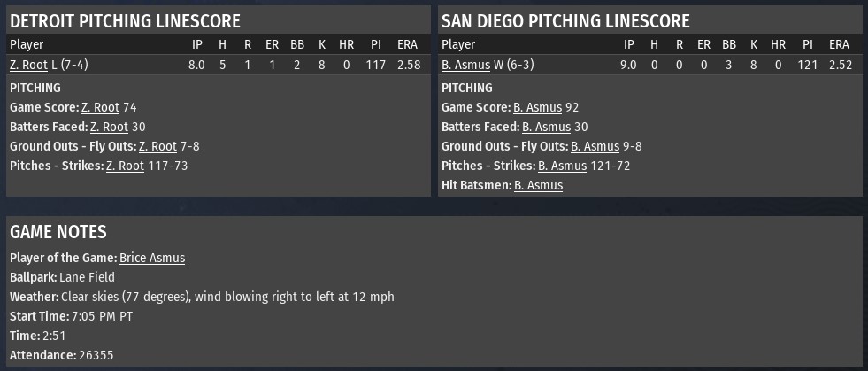Viewport: 868px width, 371px height.
Task: Click the Detroit Pitching Linescore heading
Action: [x=125, y=20]
